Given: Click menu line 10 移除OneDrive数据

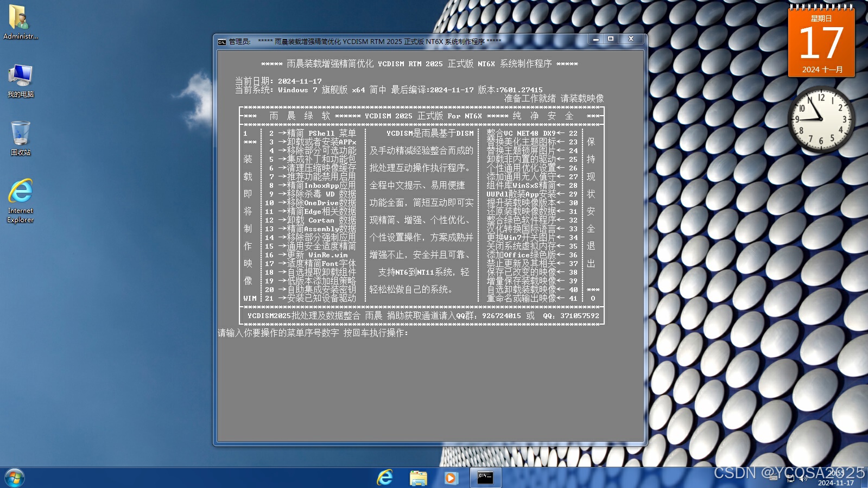Looking at the screenshot, I should pyautogui.click(x=311, y=202).
